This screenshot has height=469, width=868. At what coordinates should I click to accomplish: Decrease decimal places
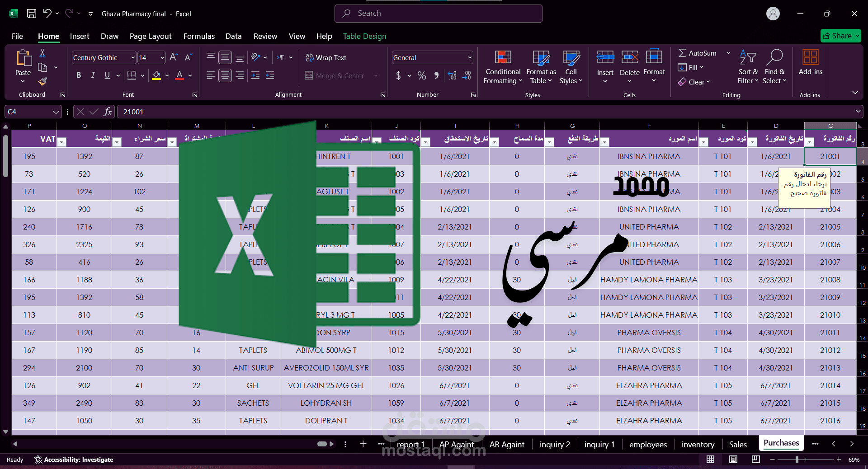tap(467, 75)
